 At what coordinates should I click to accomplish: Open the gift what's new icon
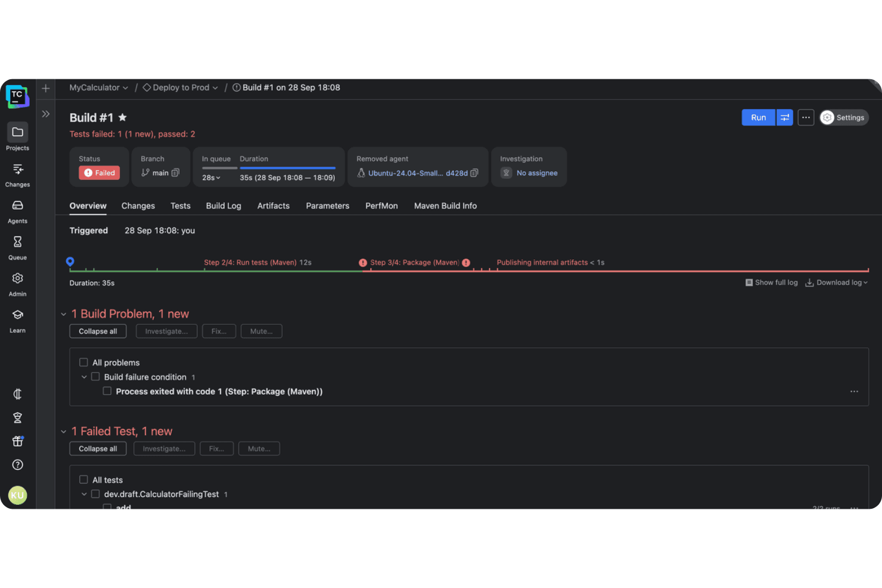18,441
